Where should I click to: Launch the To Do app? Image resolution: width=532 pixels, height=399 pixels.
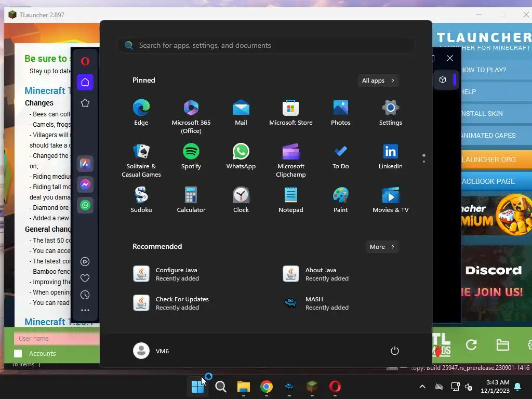[341, 156]
